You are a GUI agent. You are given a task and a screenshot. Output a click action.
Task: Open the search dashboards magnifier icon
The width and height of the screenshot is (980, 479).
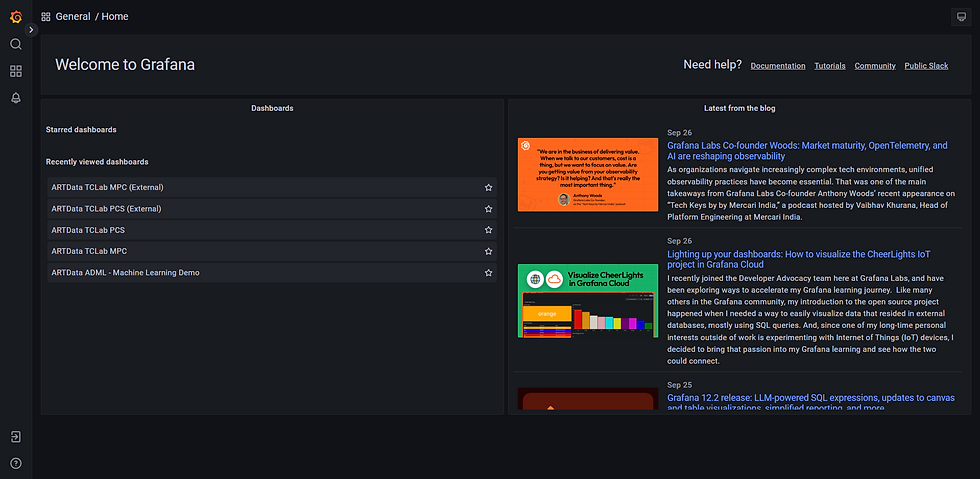pyautogui.click(x=16, y=44)
